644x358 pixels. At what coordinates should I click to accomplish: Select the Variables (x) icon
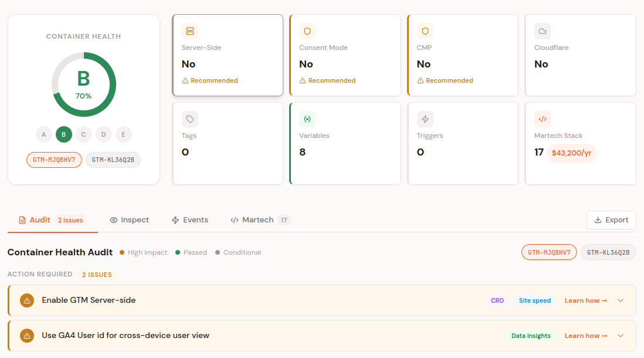(x=307, y=119)
